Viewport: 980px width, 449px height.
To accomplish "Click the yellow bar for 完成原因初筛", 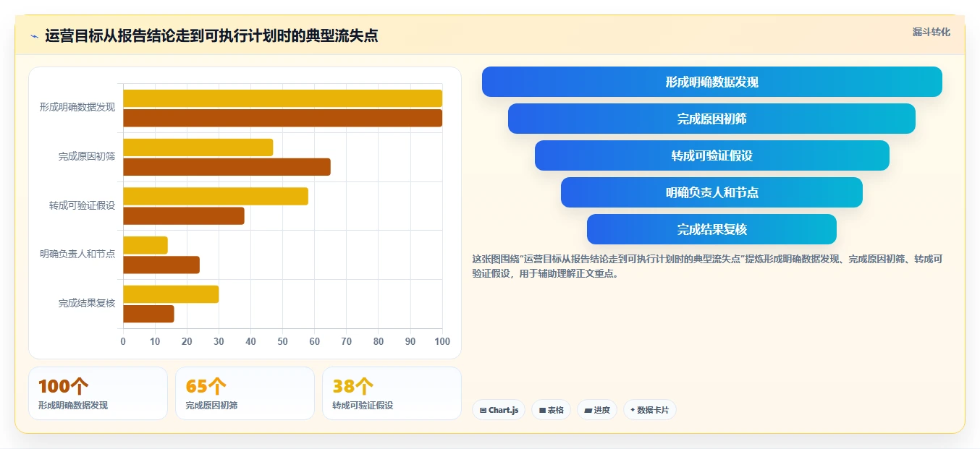I will [198, 147].
